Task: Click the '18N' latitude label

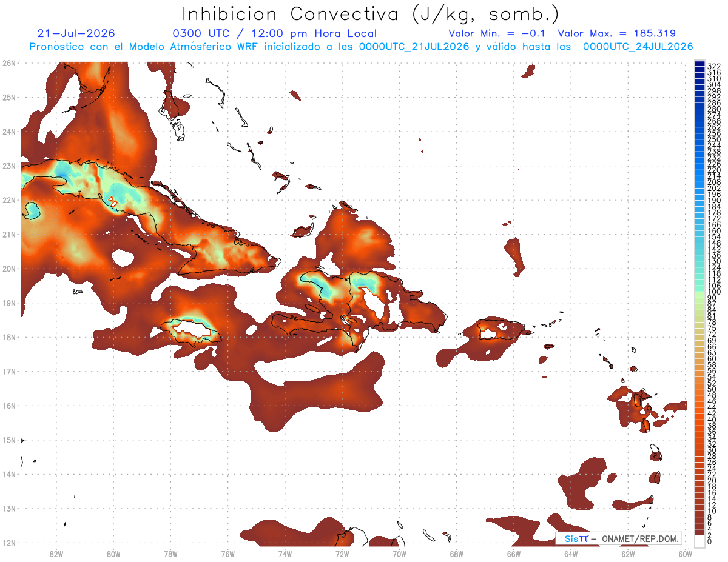Action: [x=8, y=337]
